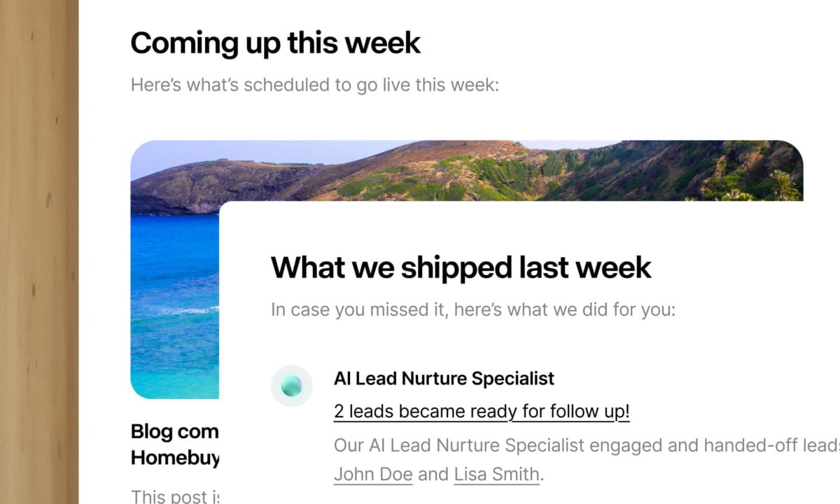This screenshot has height=504, width=840.
Task: Click the rocky hillside in the blog photo
Action: tap(420, 171)
